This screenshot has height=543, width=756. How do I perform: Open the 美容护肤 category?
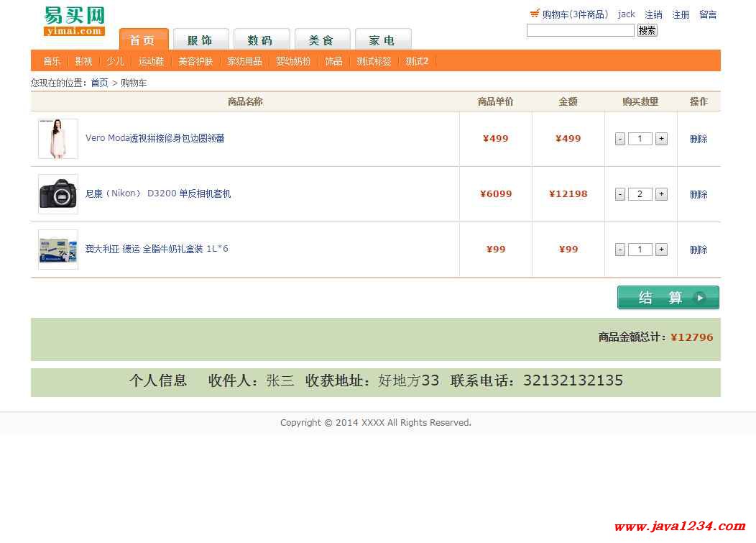point(195,61)
